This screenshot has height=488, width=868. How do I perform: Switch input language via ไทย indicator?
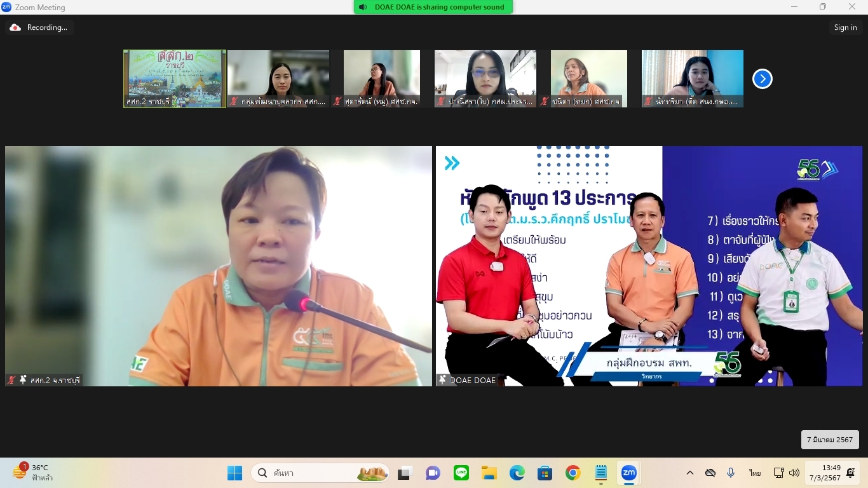pos(755,473)
